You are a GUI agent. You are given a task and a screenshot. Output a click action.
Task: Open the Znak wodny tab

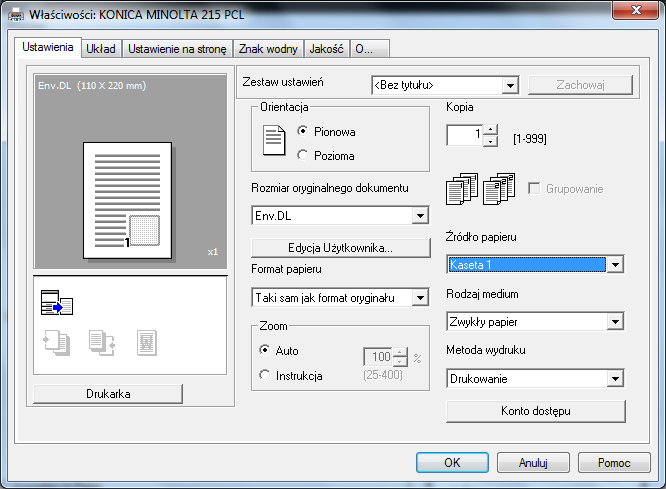pos(268,49)
